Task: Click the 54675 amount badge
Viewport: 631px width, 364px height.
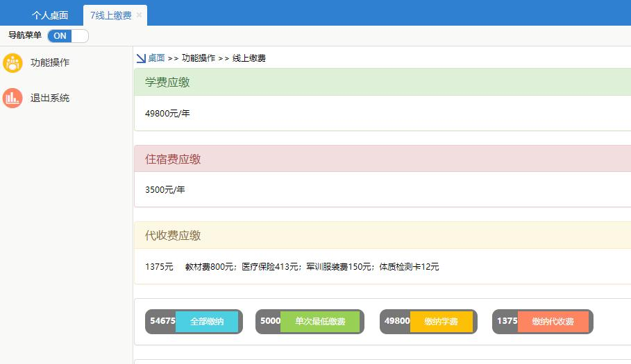Action: click(162, 322)
